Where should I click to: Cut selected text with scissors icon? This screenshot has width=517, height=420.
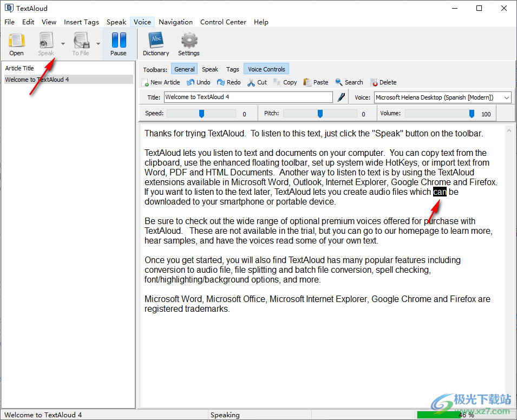251,82
